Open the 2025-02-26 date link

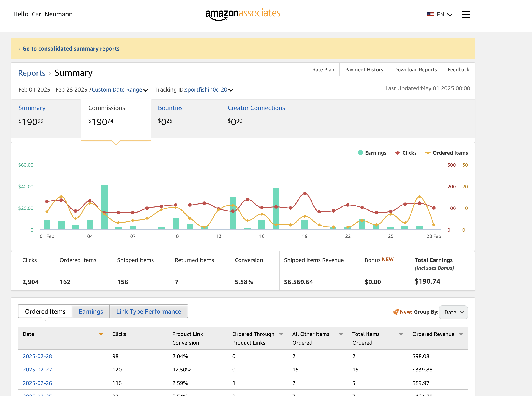37,383
